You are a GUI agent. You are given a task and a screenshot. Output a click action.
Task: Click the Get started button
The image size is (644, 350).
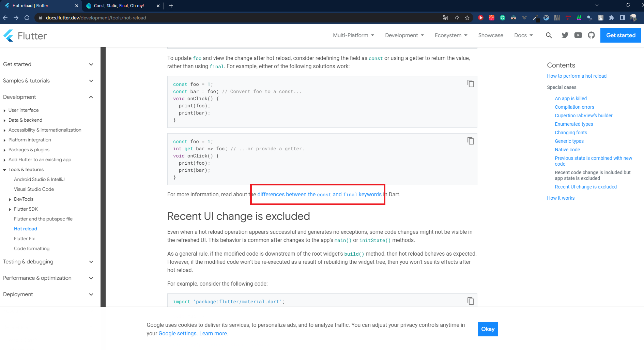[x=620, y=35]
